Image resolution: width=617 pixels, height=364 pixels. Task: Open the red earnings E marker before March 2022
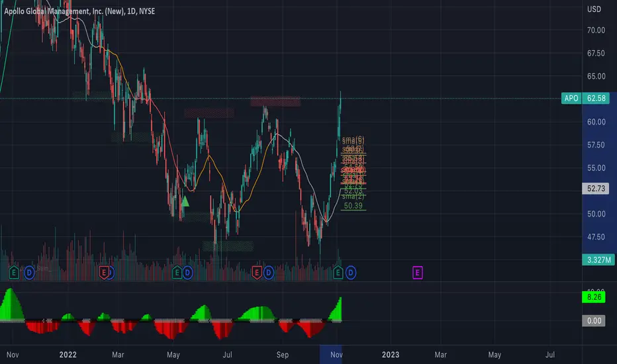[x=104, y=272]
